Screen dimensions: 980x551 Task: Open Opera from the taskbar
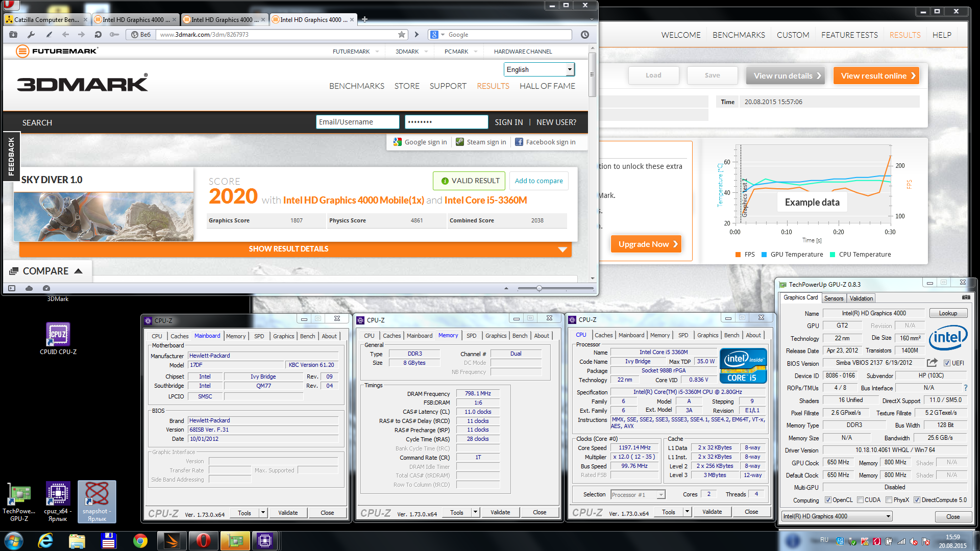point(203,541)
